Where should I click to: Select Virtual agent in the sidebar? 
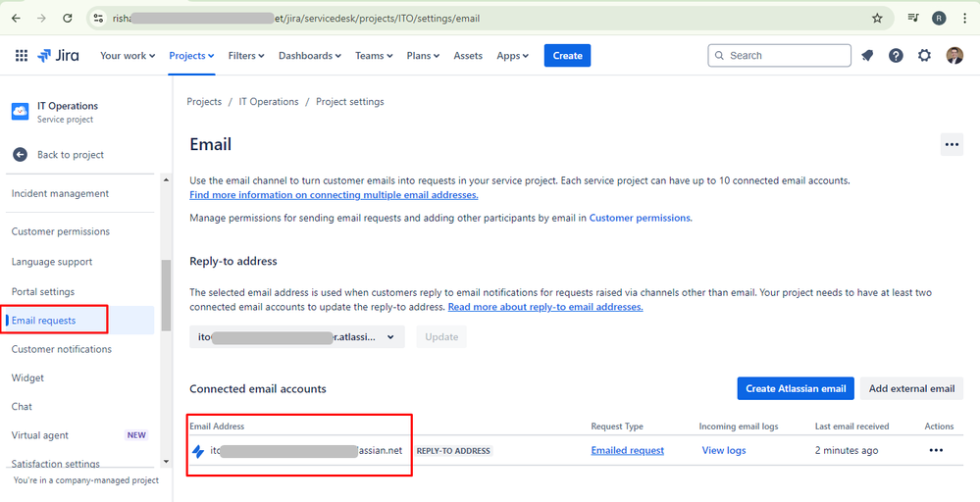(x=40, y=435)
